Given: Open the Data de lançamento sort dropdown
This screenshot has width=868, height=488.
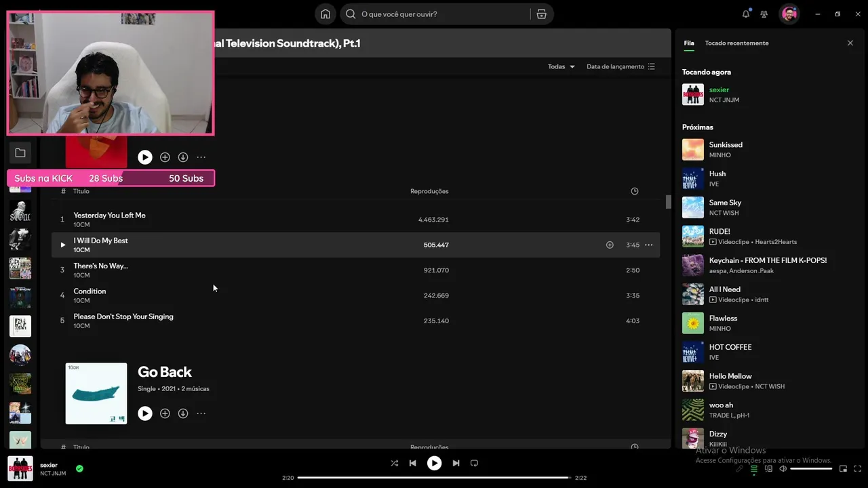Looking at the screenshot, I should pyautogui.click(x=620, y=66).
